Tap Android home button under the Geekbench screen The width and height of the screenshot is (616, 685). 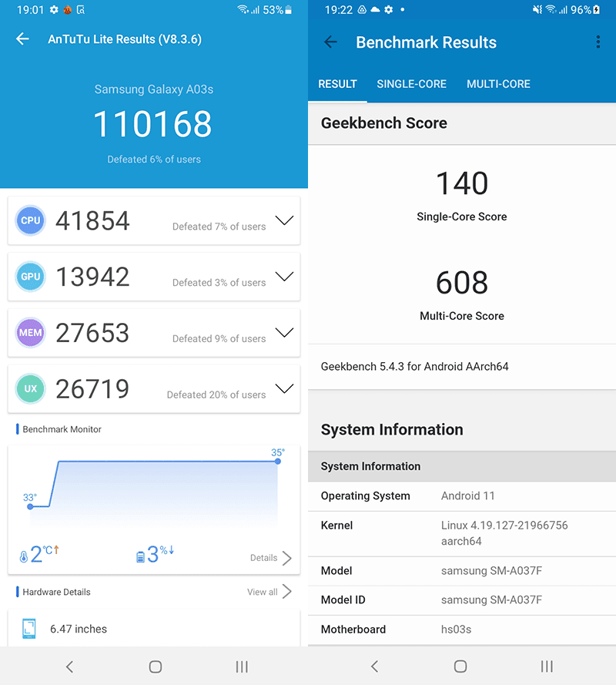[x=460, y=667]
